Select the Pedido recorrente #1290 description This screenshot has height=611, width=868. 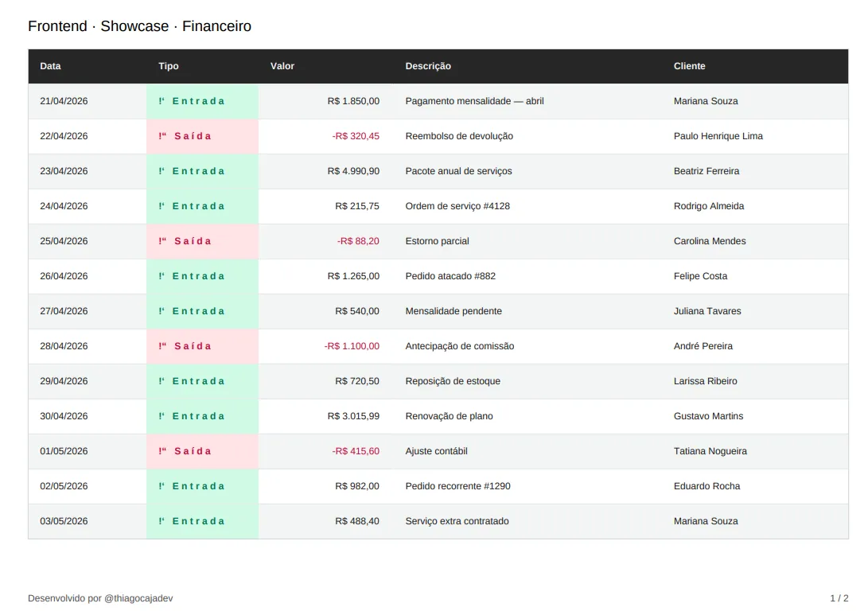coord(457,486)
